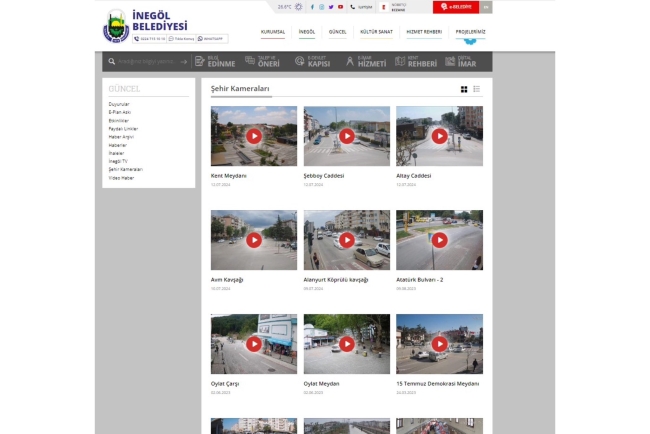The width and height of the screenshot is (650, 434).
Task: Open the Dijital İmar shortcut icon
Action: click(450, 61)
